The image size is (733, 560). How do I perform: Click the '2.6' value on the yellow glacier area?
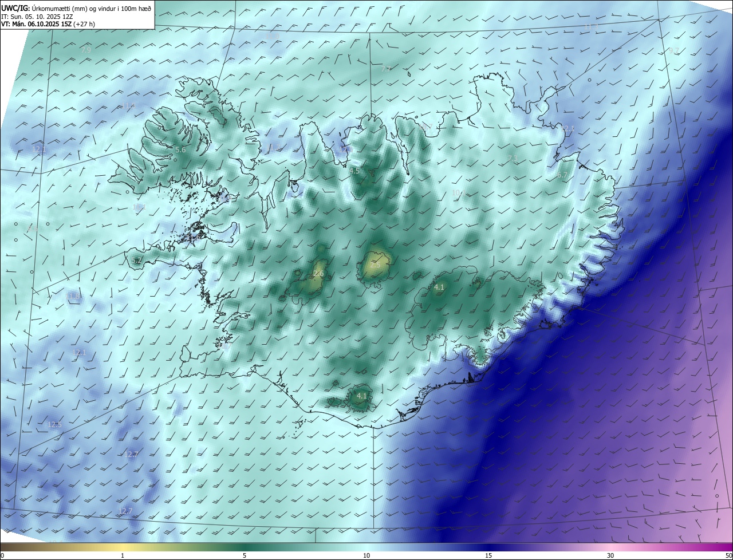[318, 274]
